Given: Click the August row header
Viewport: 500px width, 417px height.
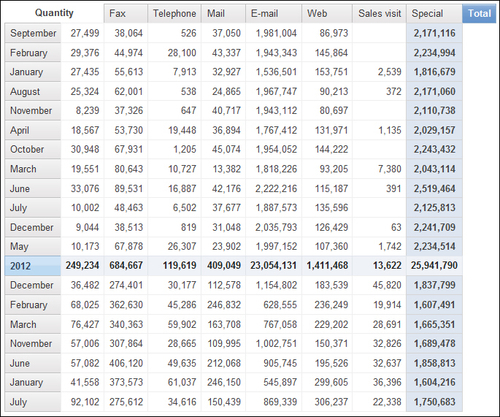Looking at the screenshot, I should [x=33, y=91].
